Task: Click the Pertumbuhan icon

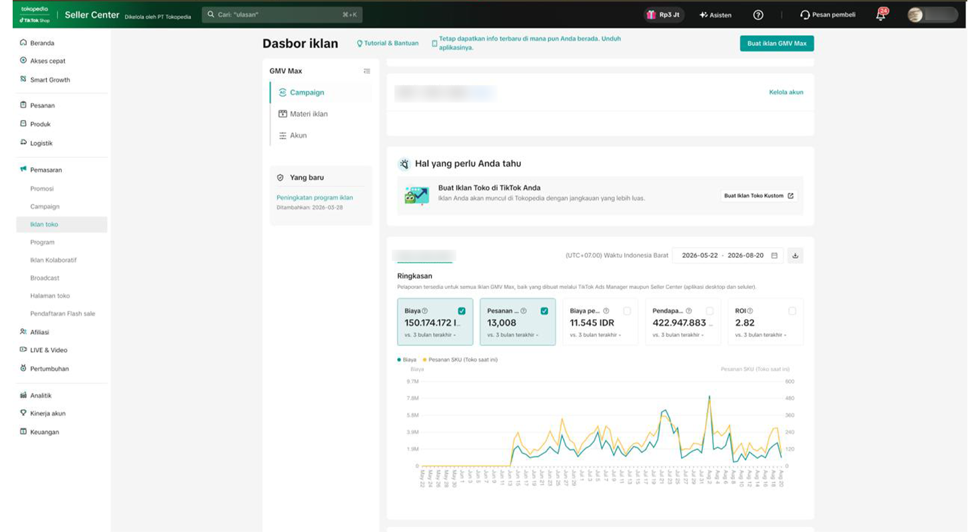Action: pyautogui.click(x=23, y=368)
